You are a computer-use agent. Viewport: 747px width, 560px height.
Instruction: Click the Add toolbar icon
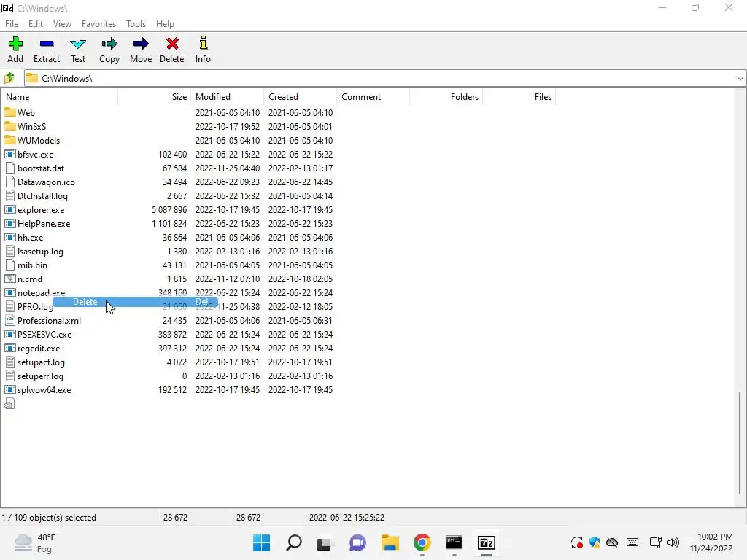coord(15,44)
